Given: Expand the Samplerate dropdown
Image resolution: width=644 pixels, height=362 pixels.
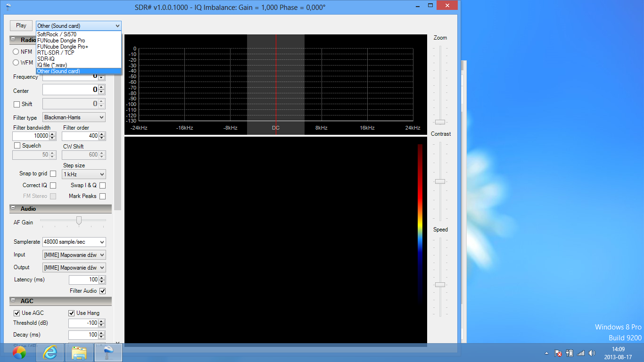Looking at the screenshot, I should point(74,242).
